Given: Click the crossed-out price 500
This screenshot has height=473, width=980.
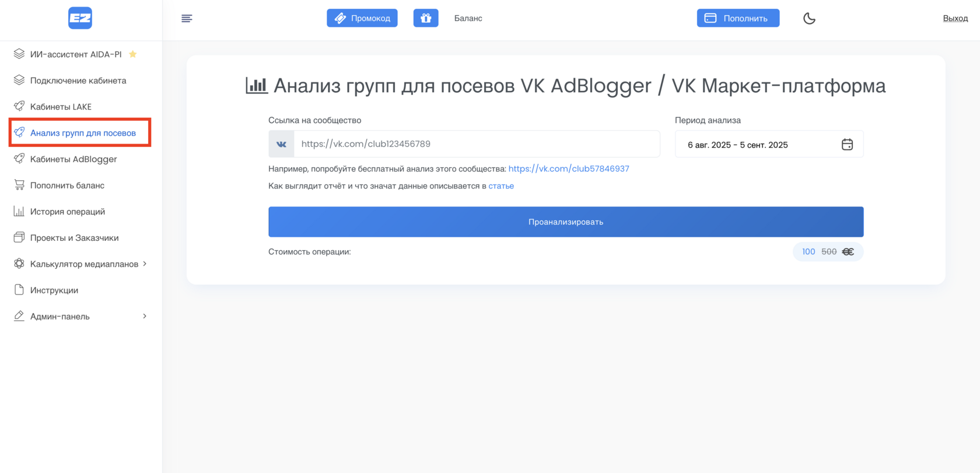Looking at the screenshot, I should point(829,252).
